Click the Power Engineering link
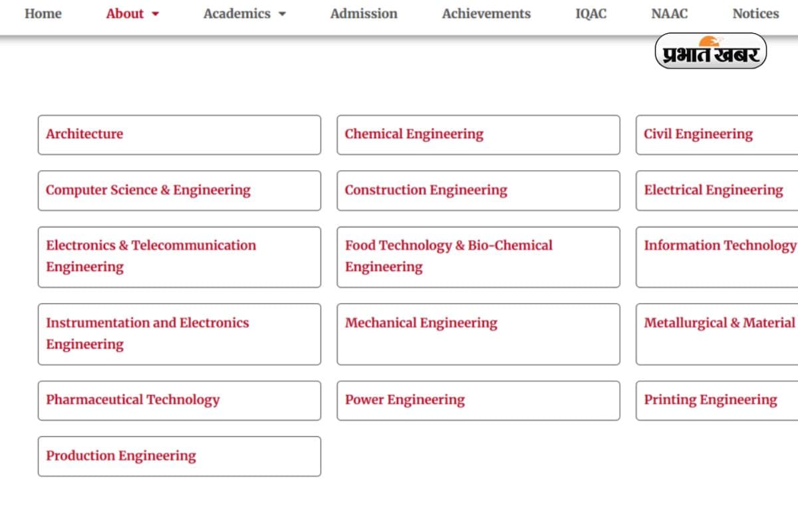This screenshot has width=798, height=532. point(405,400)
